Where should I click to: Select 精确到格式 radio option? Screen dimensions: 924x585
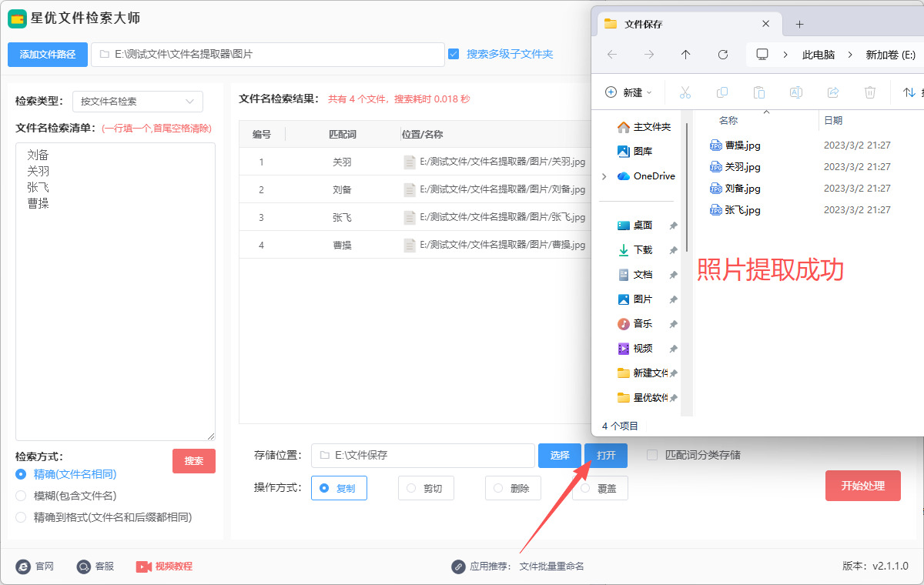click(x=21, y=517)
